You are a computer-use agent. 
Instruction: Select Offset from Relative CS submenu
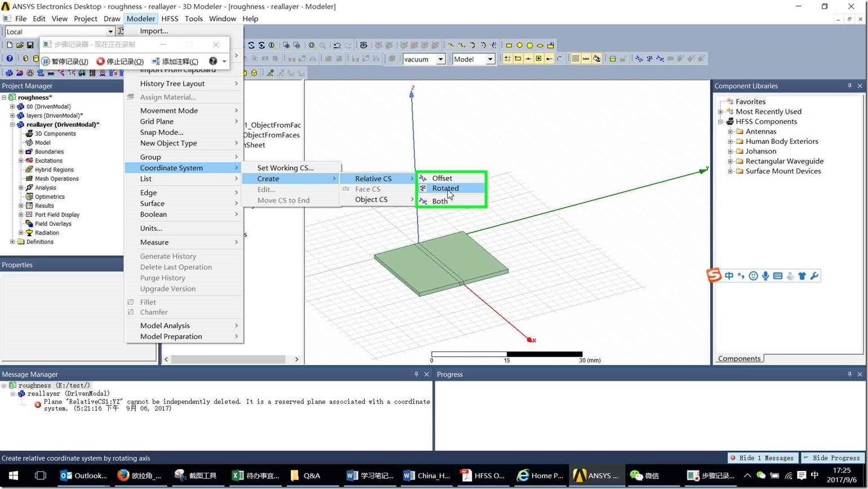click(450, 178)
